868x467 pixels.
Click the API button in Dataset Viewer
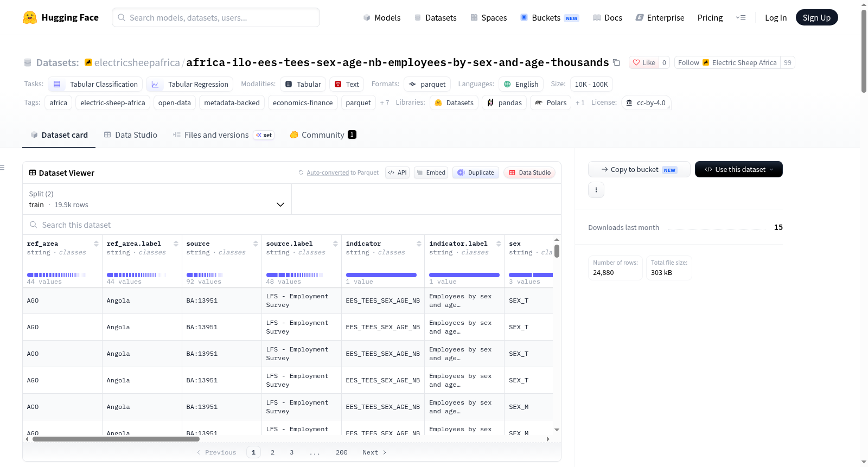(397, 172)
